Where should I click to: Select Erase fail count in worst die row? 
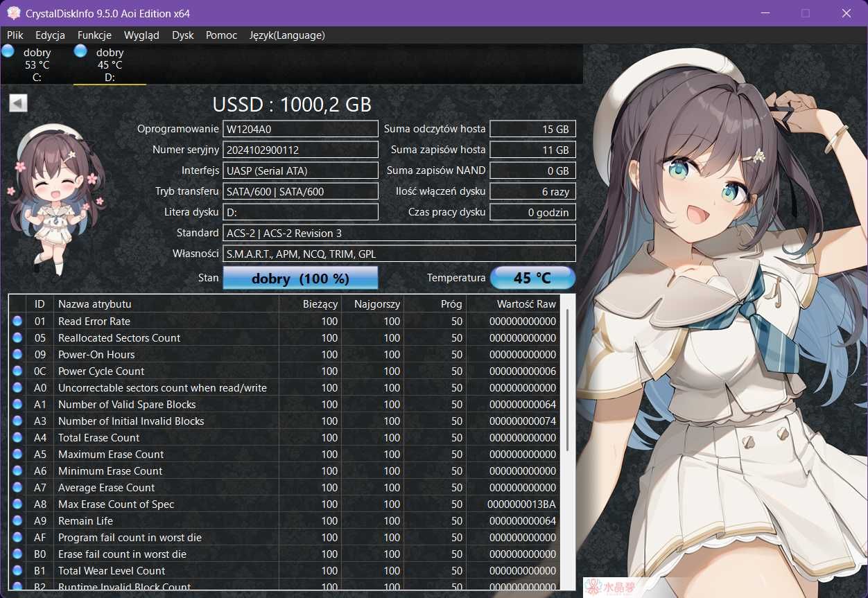point(284,554)
